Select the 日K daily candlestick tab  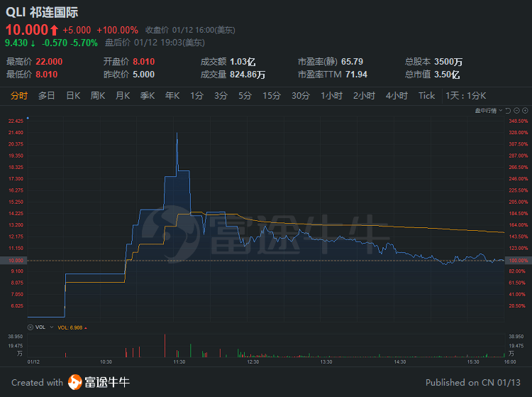(x=73, y=96)
